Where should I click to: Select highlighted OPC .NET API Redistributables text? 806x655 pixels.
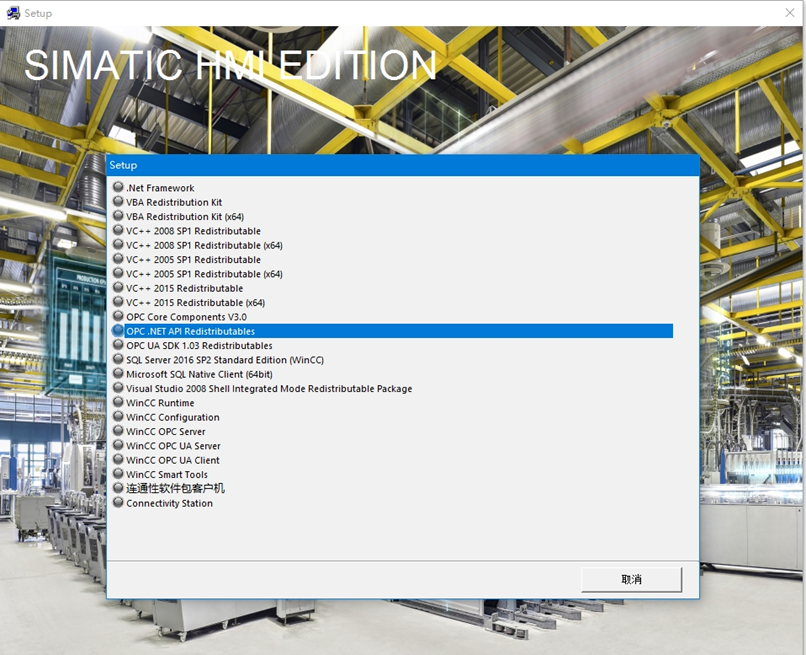coord(191,332)
